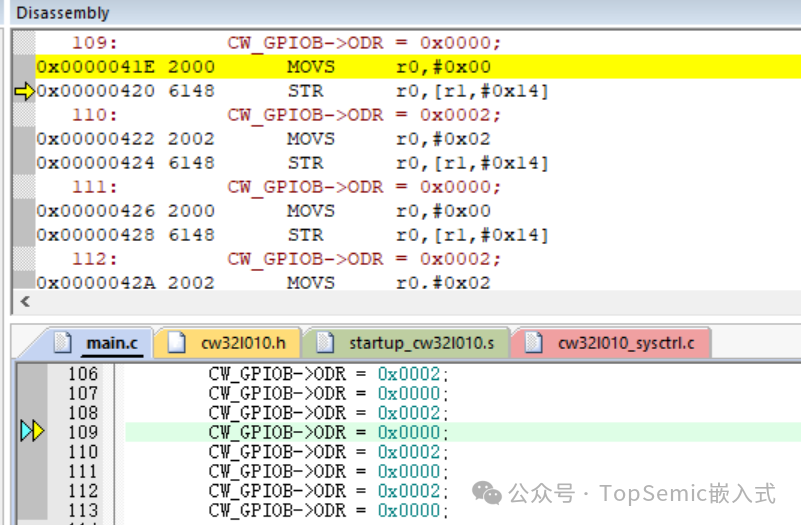Select disassembly line 0x00000420 STR
The height and width of the screenshot is (525, 801).
click(418, 91)
